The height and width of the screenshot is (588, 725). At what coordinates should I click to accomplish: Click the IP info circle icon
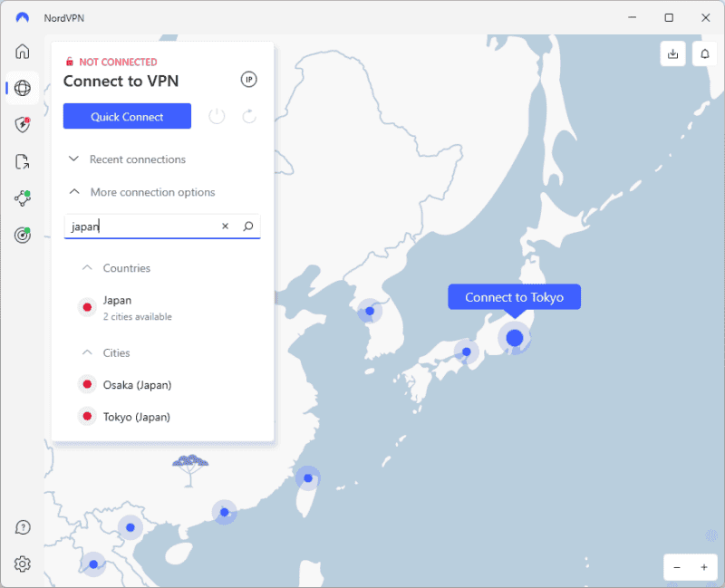pos(248,80)
